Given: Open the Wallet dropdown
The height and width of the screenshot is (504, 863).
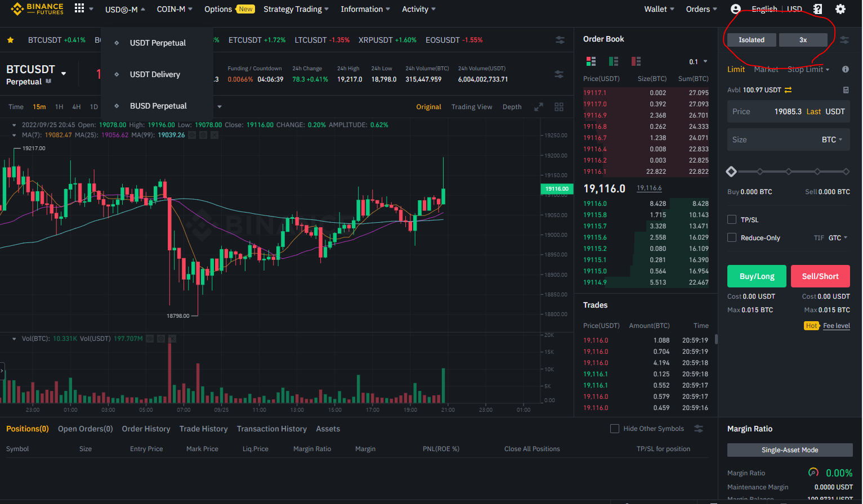Looking at the screenshot, I should 659,9.
